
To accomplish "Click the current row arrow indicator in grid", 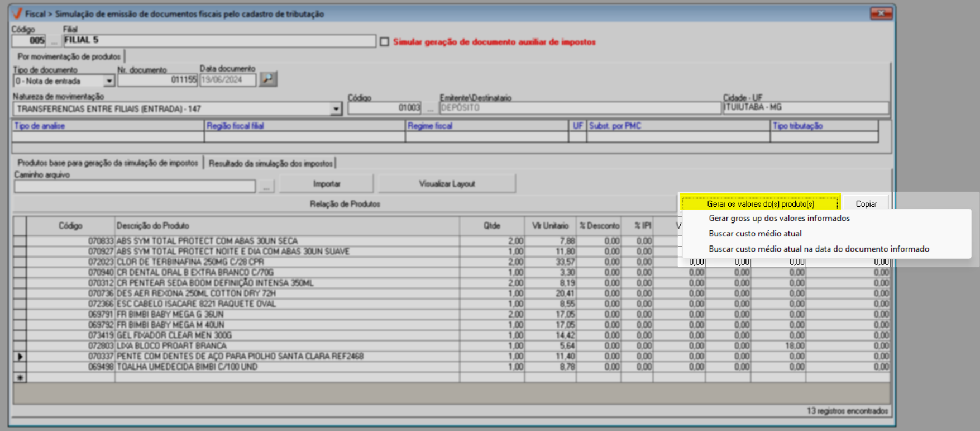I will tap(20, 357).
